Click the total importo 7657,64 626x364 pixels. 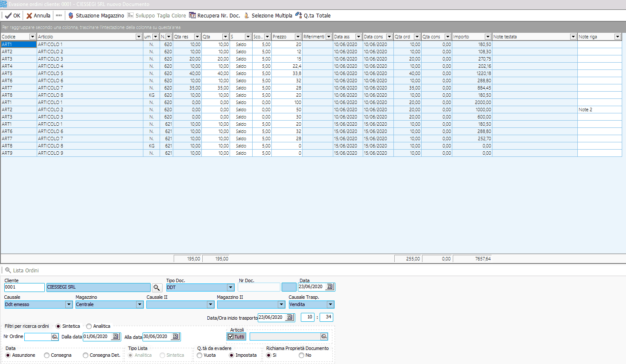pyautogui.click(x=472, y=259)
